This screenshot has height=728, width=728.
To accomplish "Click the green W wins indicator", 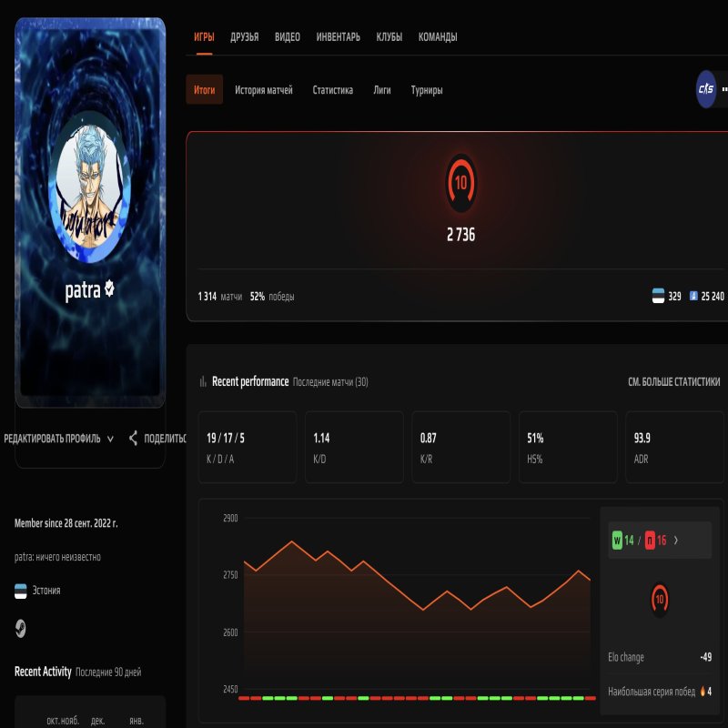I will [x=616, y=540].
